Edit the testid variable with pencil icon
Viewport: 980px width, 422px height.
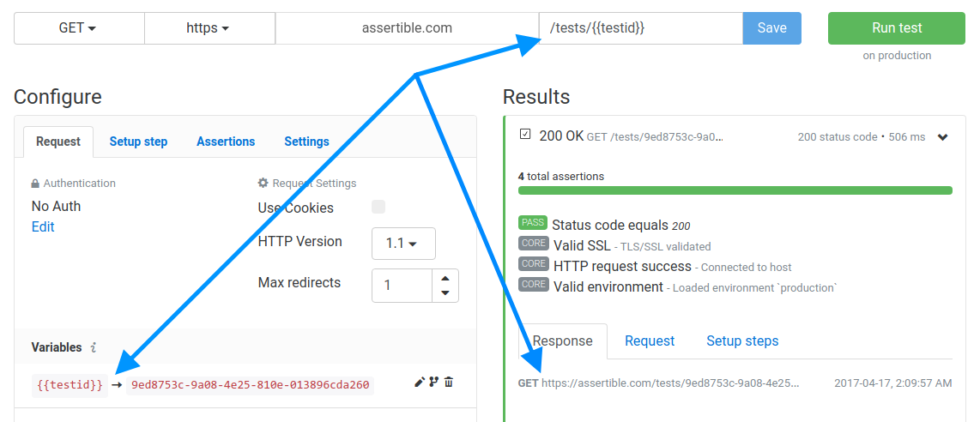[x=420, y=382]
